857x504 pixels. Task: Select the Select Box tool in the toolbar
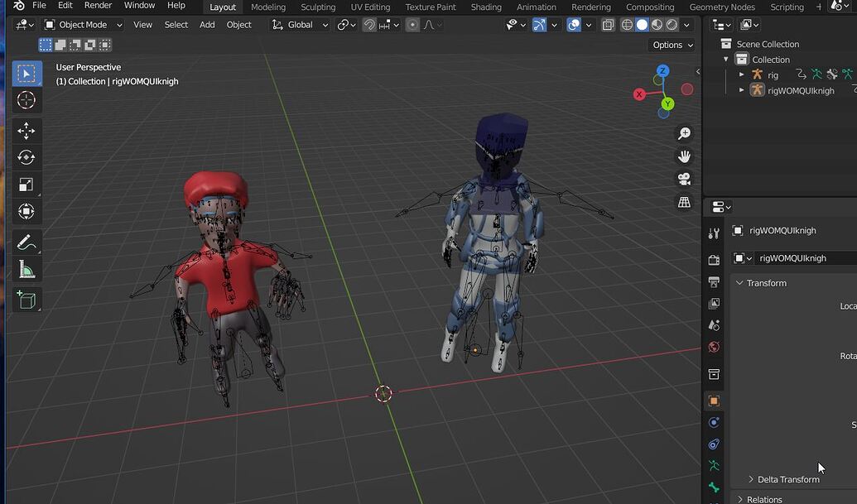pyautogui.click(x=26, y=74)
